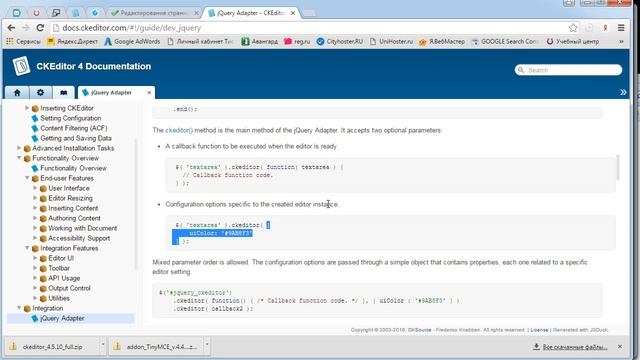Open Getting and Saving Data guide
Screen dimensions: 640x360
76,138
